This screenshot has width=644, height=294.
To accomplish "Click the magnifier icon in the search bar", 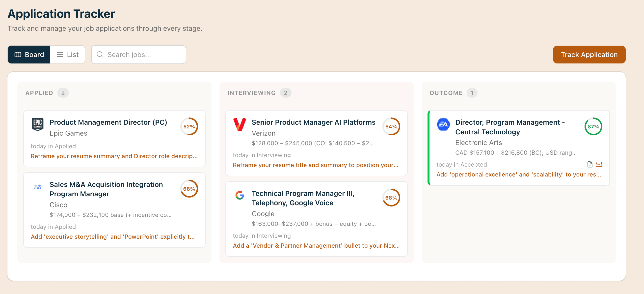I will (100, 55).
